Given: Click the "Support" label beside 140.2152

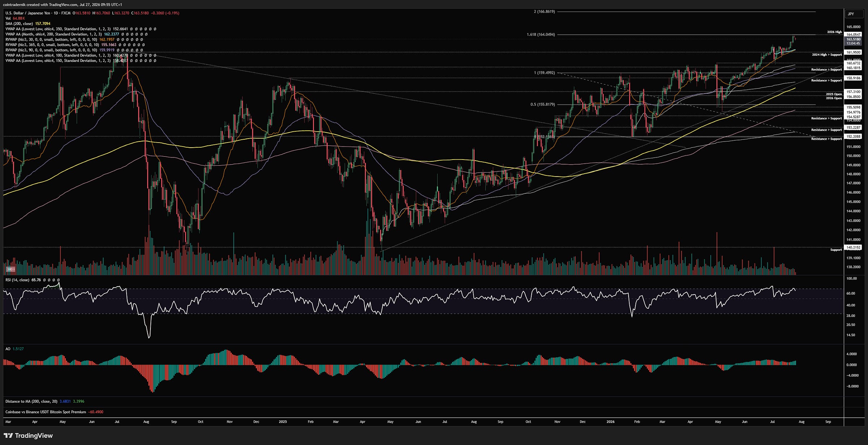Looking at the screenshot, I should [836, 250].
